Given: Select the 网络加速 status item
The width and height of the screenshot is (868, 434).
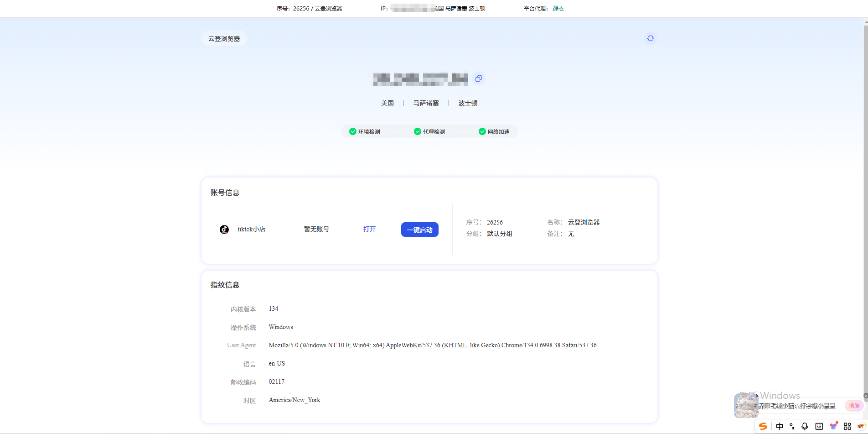Looking at the screenshot, I should pos(495,131).
